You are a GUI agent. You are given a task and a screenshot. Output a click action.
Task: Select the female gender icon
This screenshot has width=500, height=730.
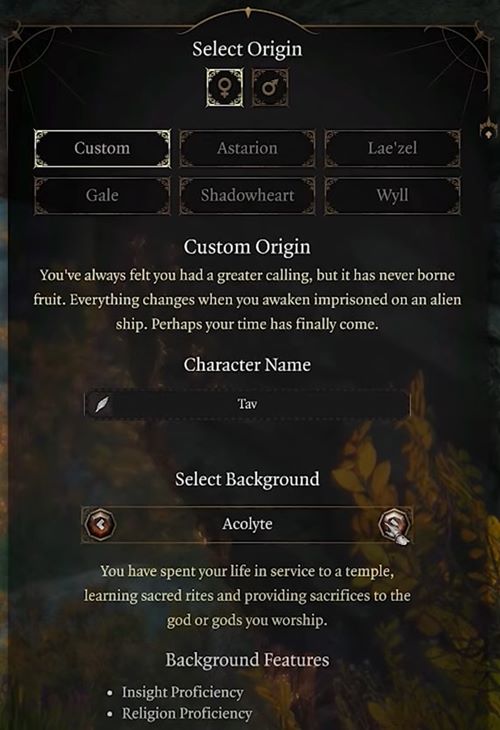point(224,88)
